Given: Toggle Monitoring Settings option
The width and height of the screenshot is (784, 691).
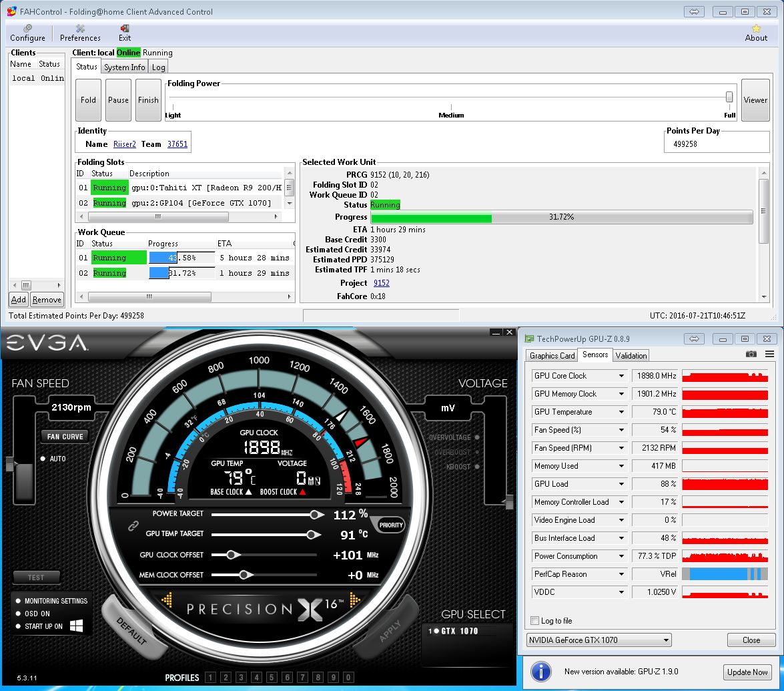Looking at the screenshot, I should pos(19,601).
